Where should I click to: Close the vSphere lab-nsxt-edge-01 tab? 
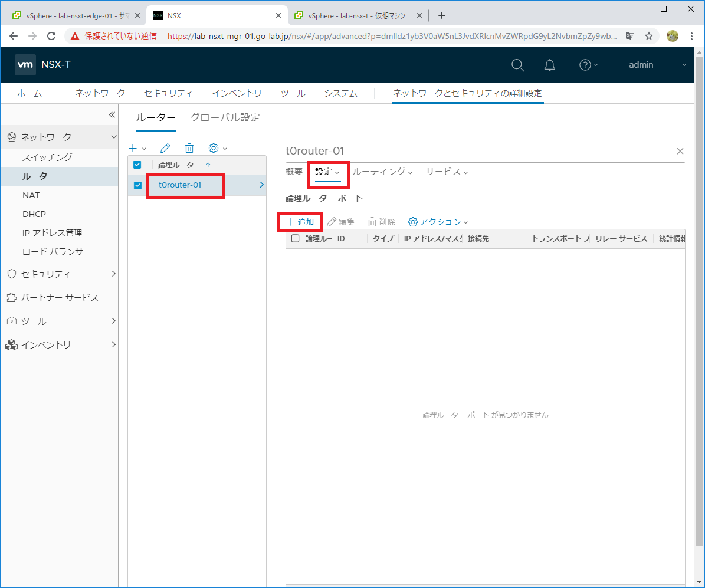click(x=137, y=16)
